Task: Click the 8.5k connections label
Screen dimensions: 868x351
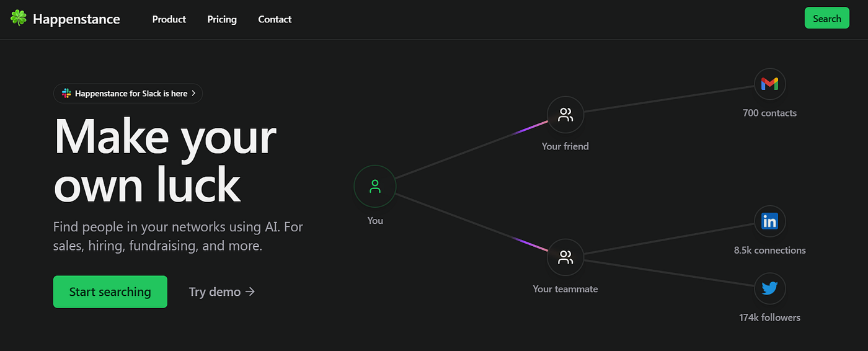Action: (769, 251)
